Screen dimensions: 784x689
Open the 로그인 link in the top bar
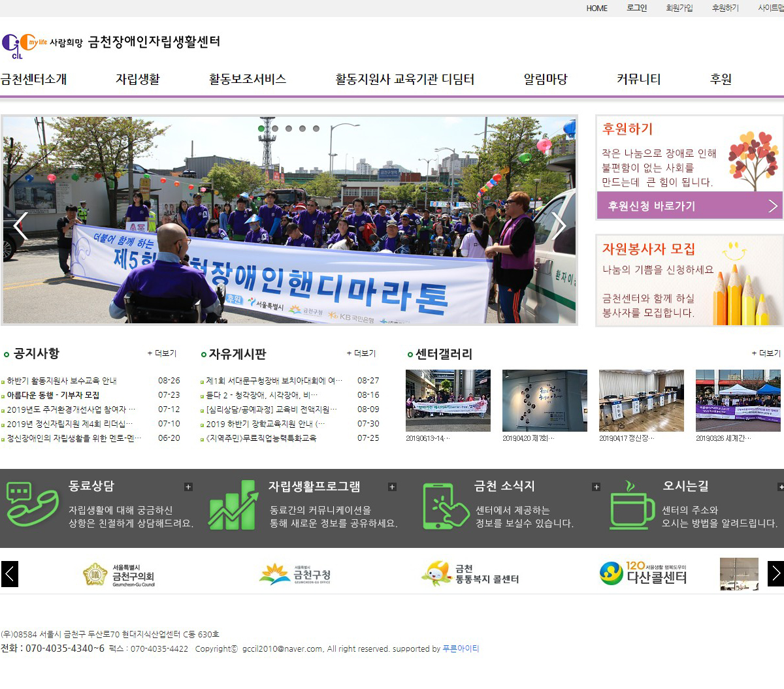click(636, 8)
